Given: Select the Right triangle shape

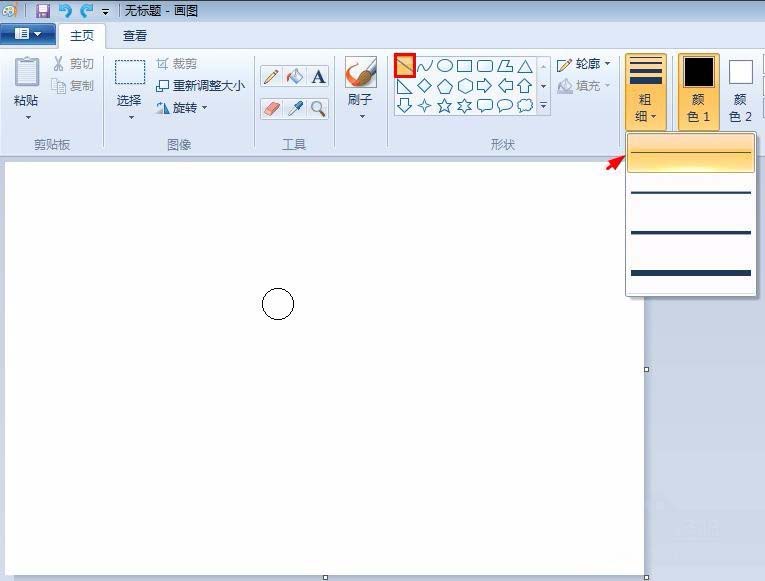Looking at the screenshot, I should pos(404,86).
